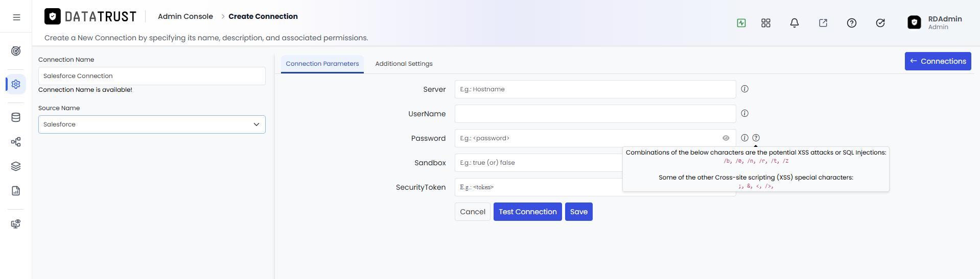Show info for the UserName field
Image resolution: width=980 pixels, height=279 pixels.
click(745, 113)
